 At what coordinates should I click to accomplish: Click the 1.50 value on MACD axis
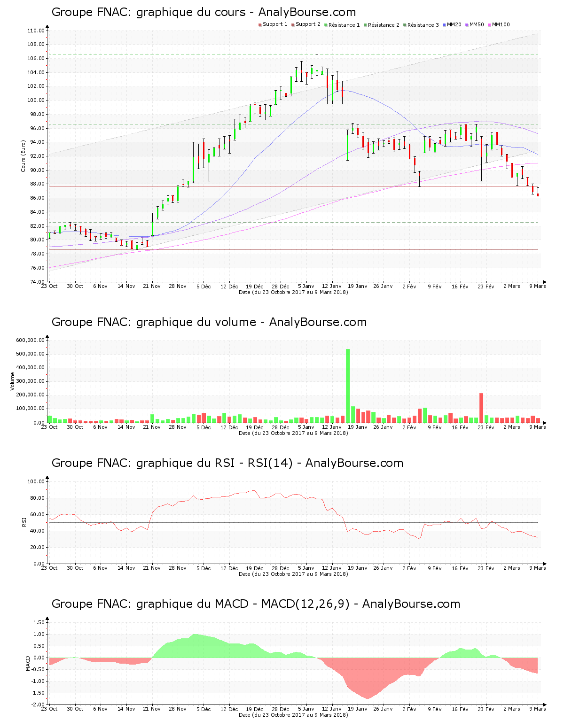tap(39, 622)
